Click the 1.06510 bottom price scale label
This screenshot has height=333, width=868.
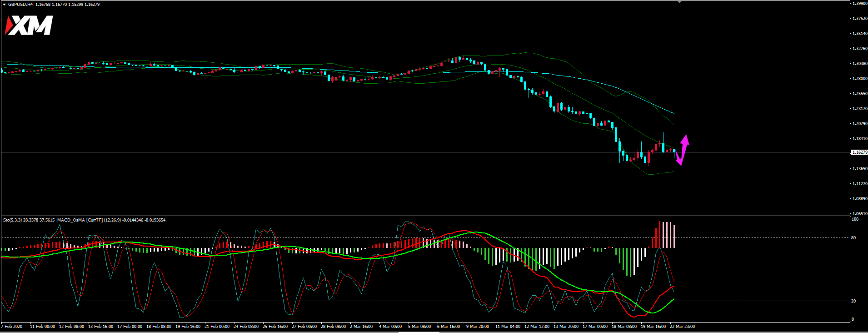tap(860, 213)
